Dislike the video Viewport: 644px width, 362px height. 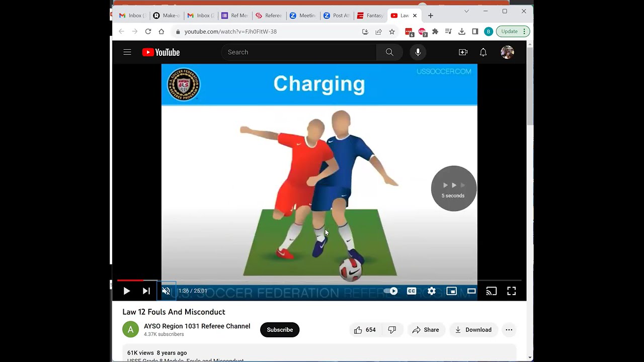pos(391,330)
